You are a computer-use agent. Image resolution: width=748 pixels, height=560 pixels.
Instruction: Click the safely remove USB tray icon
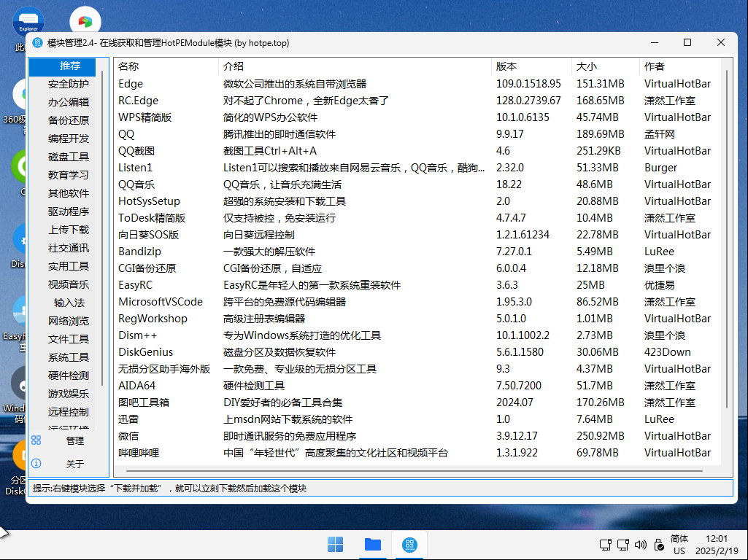pos(659,544)
